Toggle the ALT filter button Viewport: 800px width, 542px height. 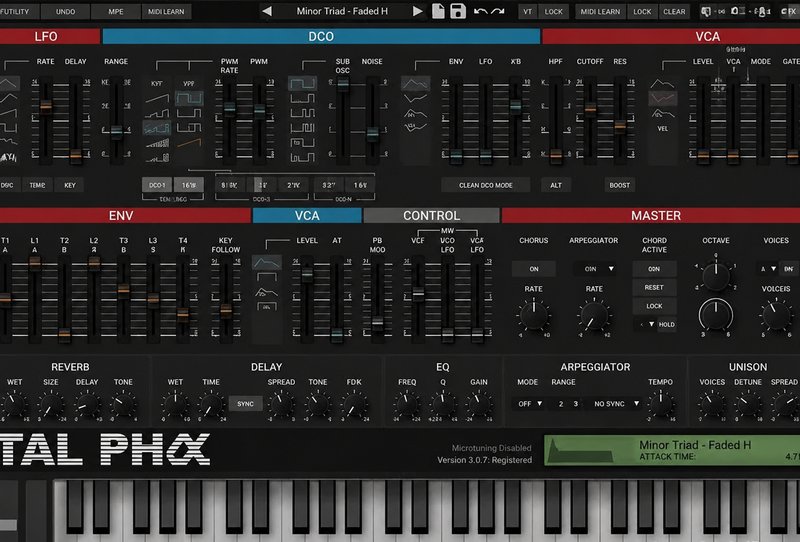point(556,185)
